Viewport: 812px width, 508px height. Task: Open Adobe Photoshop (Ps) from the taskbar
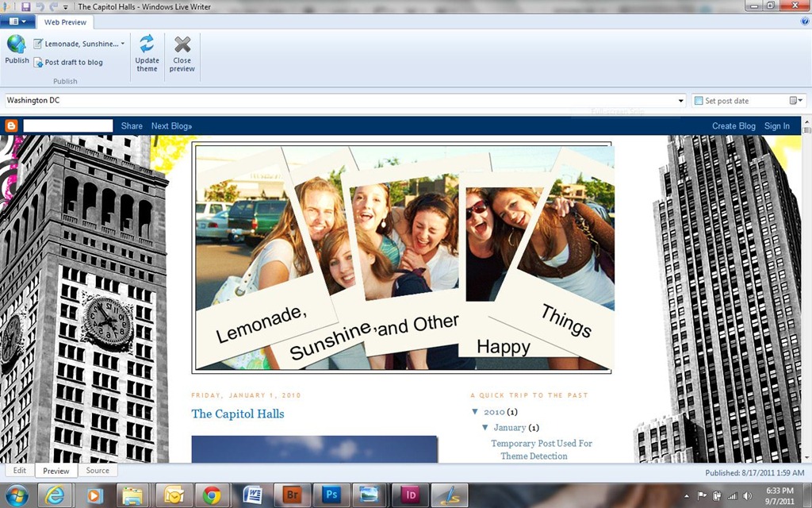(331, 495)
